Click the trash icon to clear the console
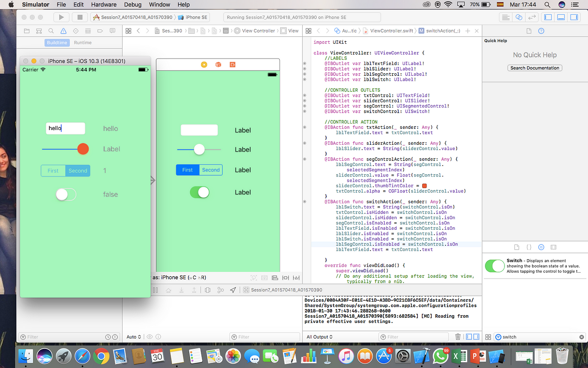This screenshot has width=588, height=368. click(x=458, y=337)
